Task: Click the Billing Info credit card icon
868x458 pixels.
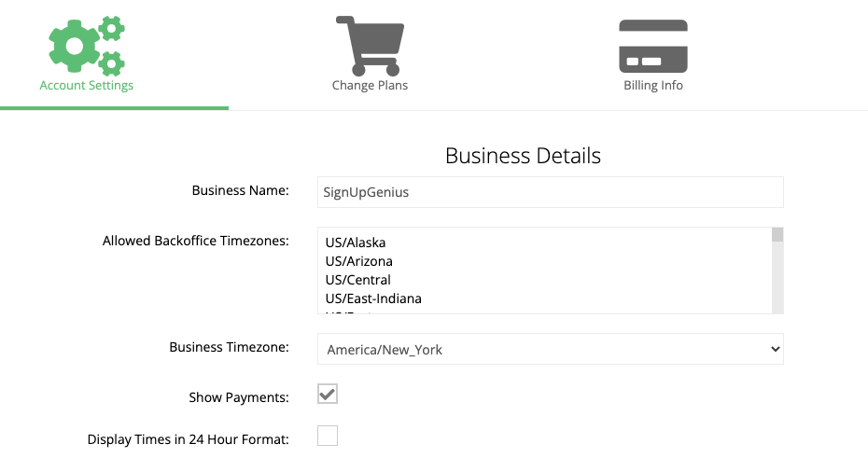Action: pyautogui.click(x=653, y=47)
